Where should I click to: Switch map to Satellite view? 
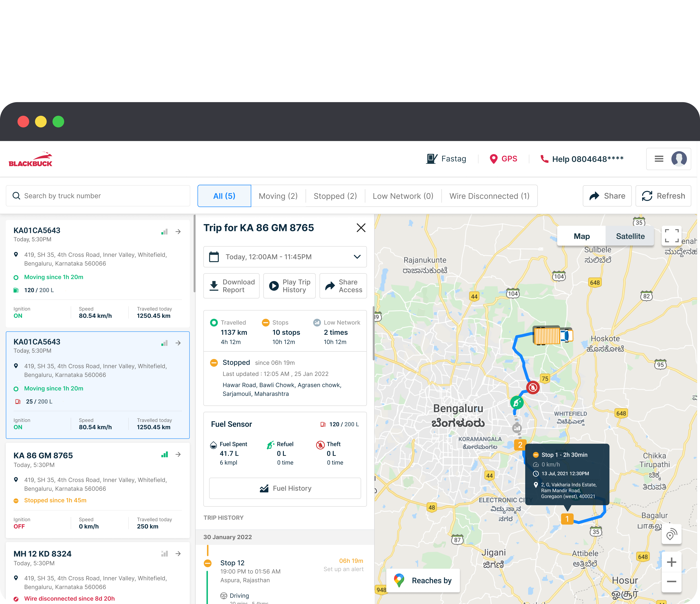[630, 236]
